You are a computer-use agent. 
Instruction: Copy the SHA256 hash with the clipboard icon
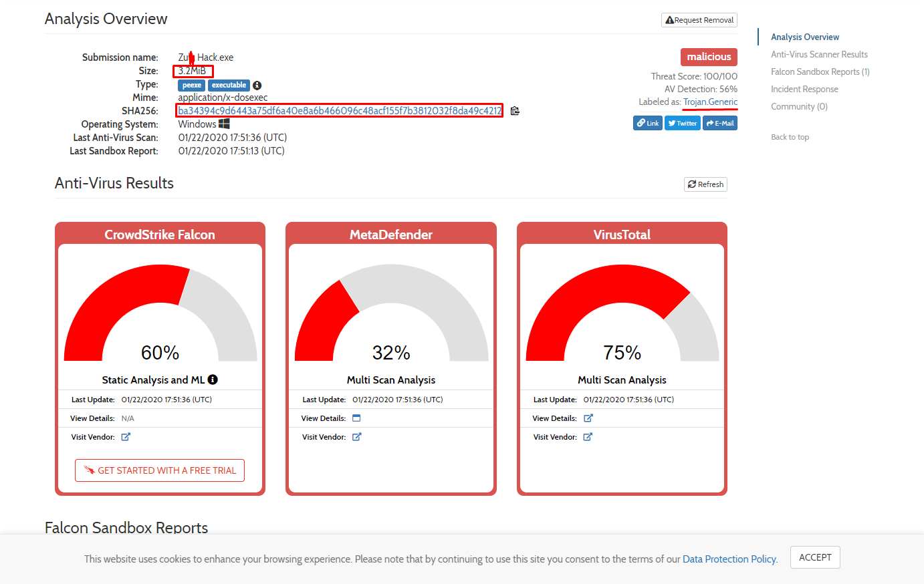[515, 111]
